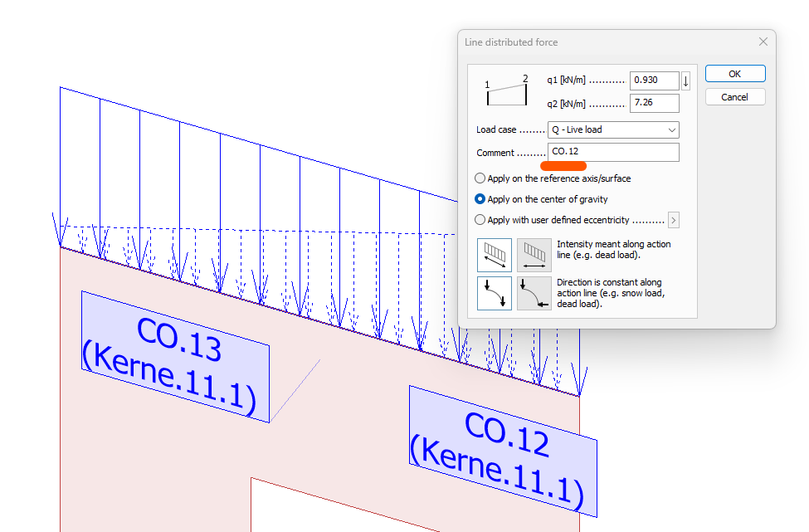This screenshot has width=809, height=532.
Task: Click the load shape diagram thumbnail
Action: 506,91
